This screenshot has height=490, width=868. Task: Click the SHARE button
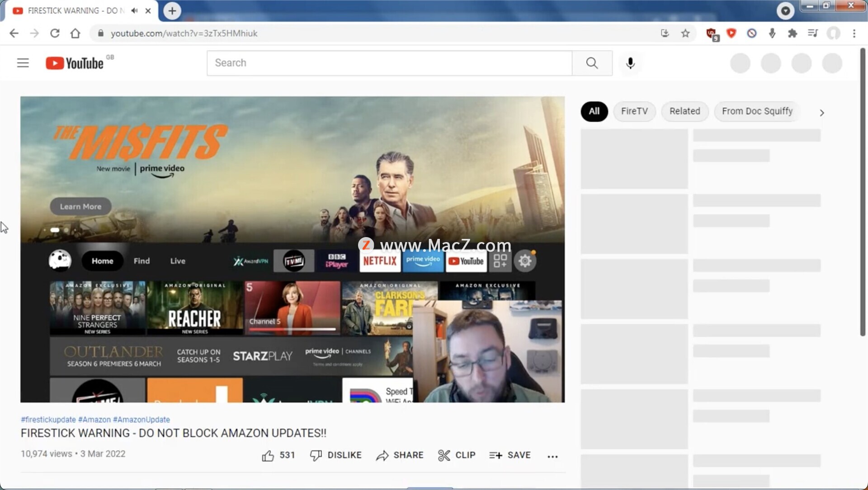400,455
